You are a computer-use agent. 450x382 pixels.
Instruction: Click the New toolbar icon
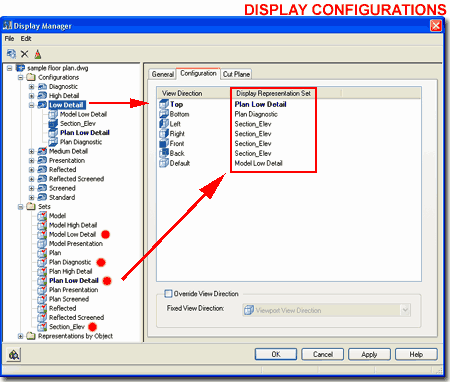click(x=11, y=54)
